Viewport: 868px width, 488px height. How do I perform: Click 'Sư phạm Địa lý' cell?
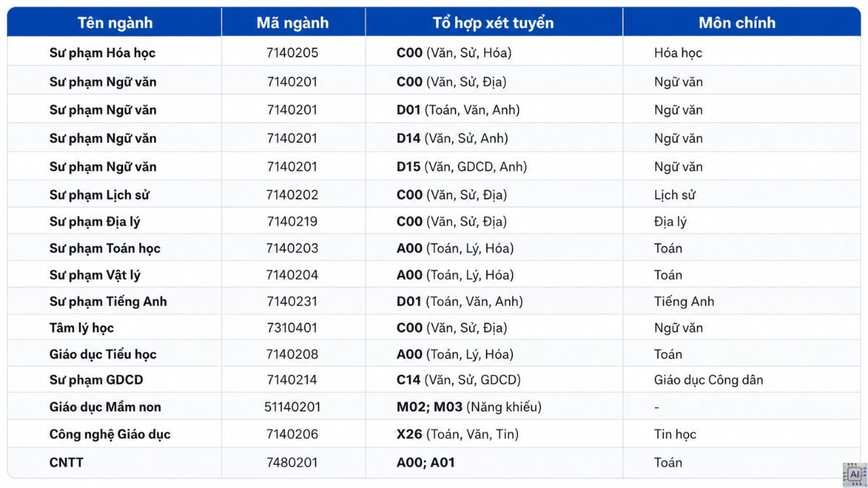(x=95, y=221)
